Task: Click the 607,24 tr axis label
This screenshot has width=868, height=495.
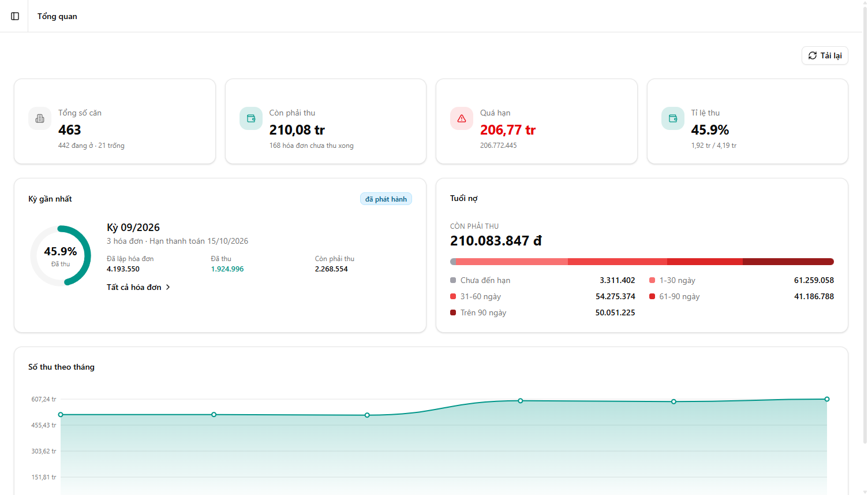Action: [44, 399]
